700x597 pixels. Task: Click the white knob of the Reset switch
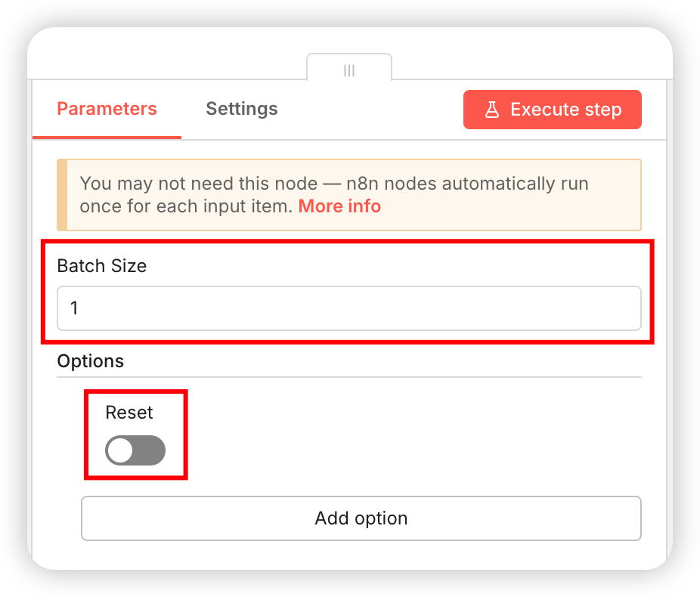120,450
